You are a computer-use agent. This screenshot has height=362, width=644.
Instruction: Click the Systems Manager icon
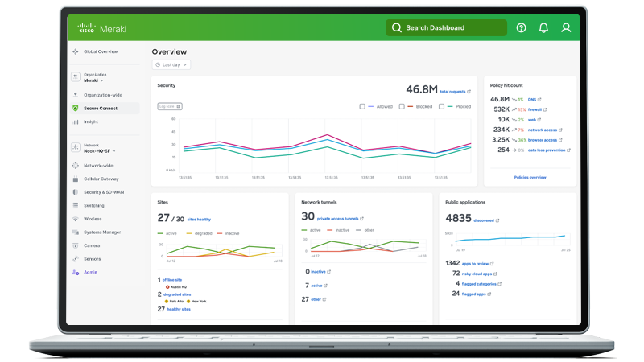tap(75, 232)
